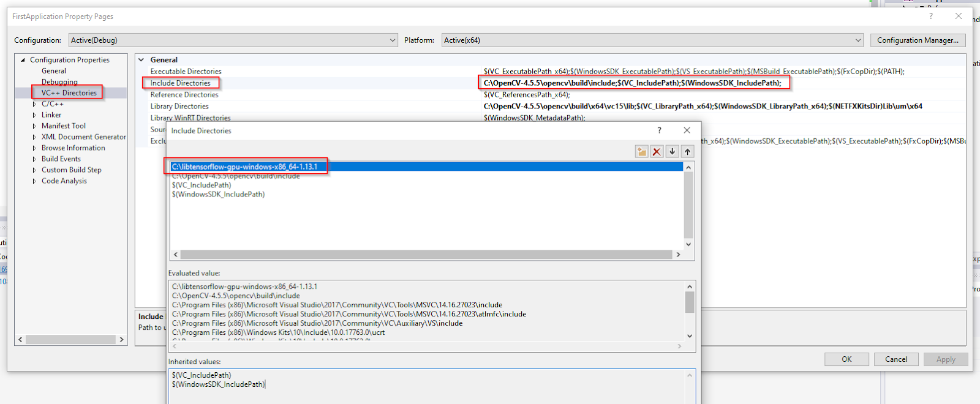Expand the Linker tree node

[34, 115]
